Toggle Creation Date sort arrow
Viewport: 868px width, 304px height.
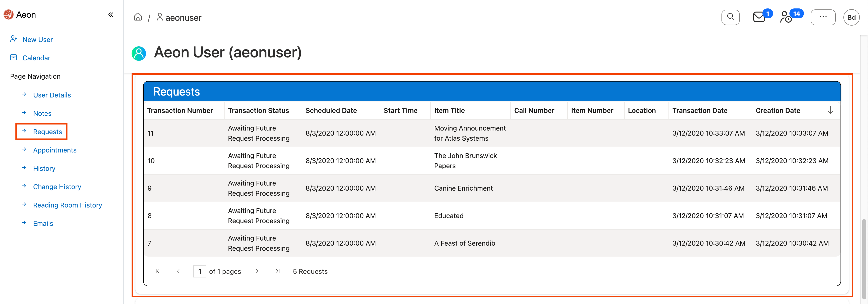(830, 110)
